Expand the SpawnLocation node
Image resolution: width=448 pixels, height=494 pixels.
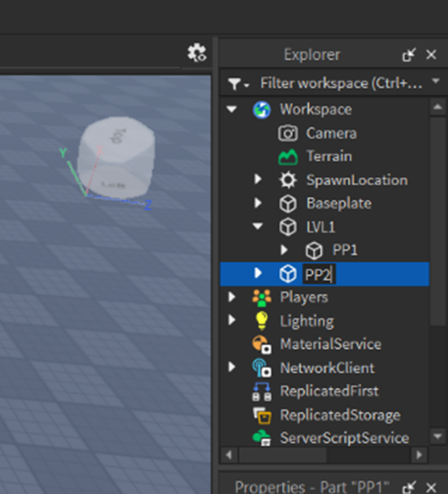coord(258,179)
